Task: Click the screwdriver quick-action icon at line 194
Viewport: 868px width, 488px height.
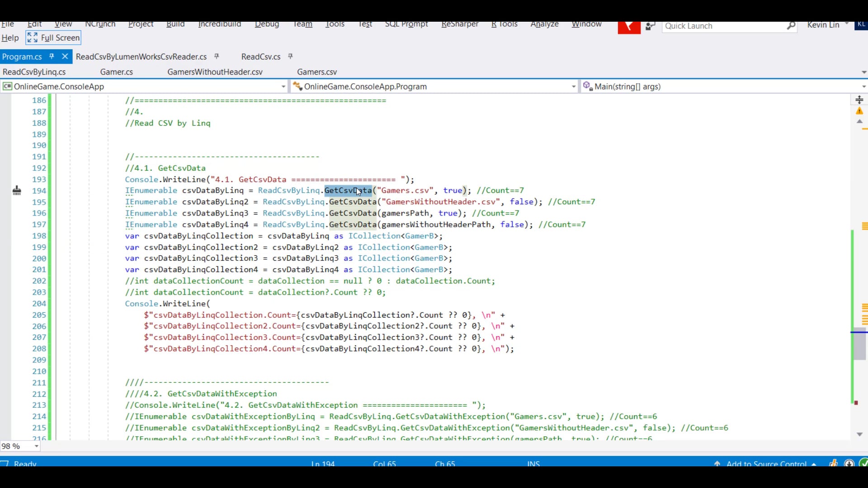Action: (17, 191)
